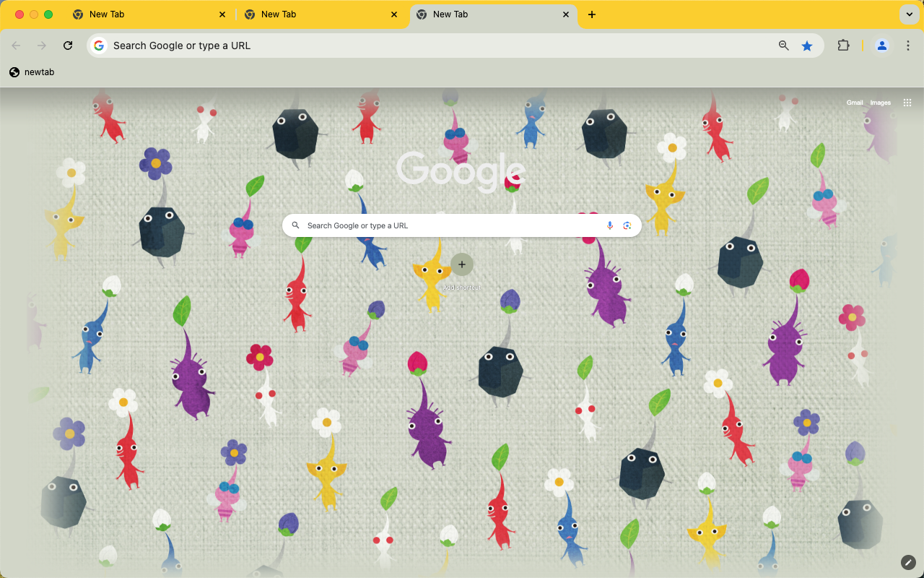Image resolution: width=924 pixels, height=578 pixels.
Task: Open the Extensions puzzle icon
Action: tap(843, 46)
